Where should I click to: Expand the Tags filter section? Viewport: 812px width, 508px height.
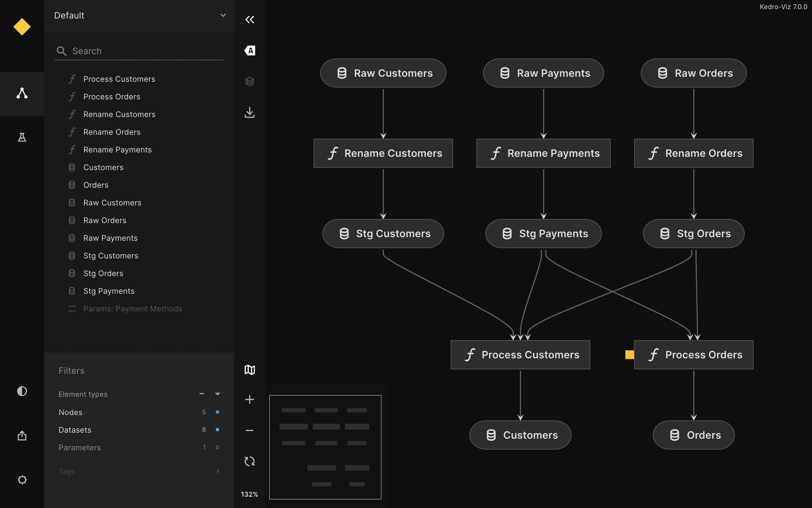(217, 471)
